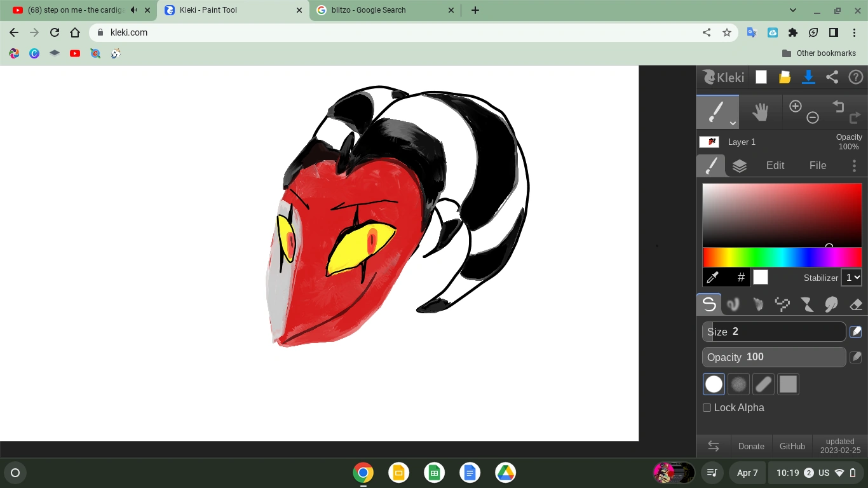This screenshot has width=868, height=488.
Task: Switch to the Layers panel tab
Action: tap(739, 165)
